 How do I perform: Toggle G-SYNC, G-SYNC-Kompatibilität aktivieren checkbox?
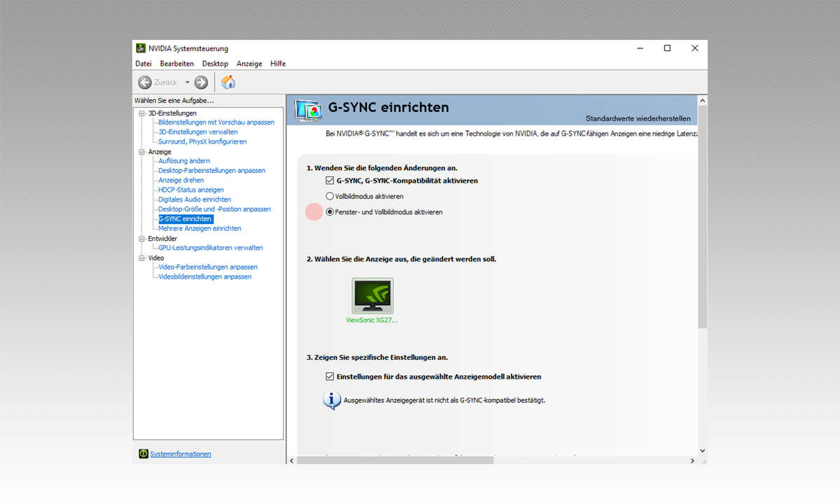(330, 181)
